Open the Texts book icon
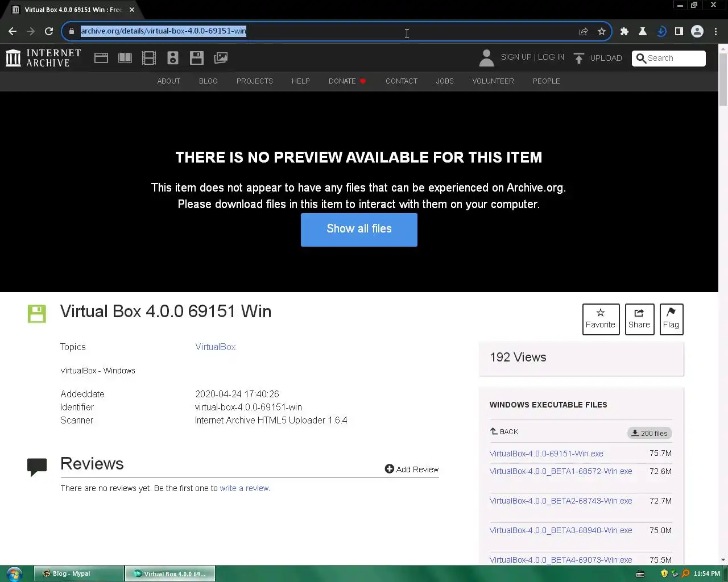728x582 pixels. click(x=125, y=58)
